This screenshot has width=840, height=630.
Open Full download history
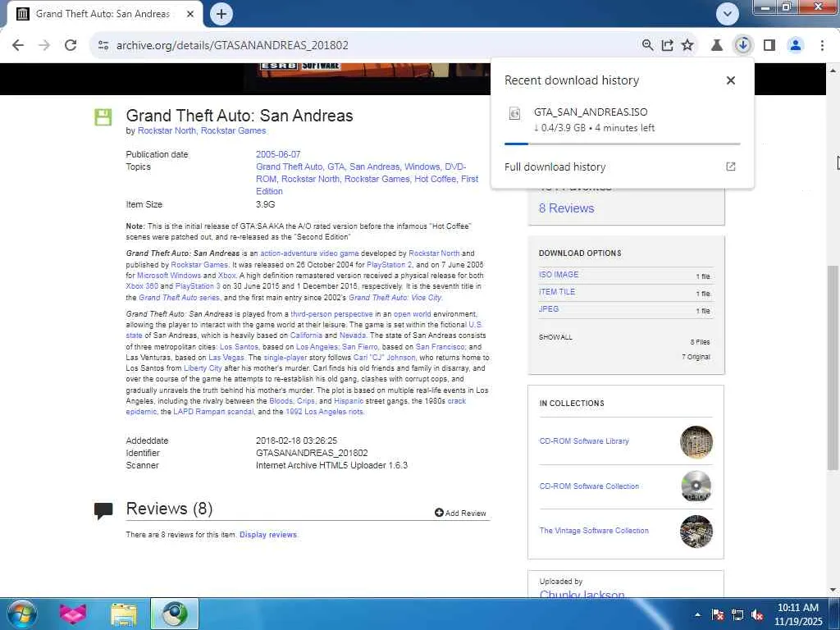point(555,167)
